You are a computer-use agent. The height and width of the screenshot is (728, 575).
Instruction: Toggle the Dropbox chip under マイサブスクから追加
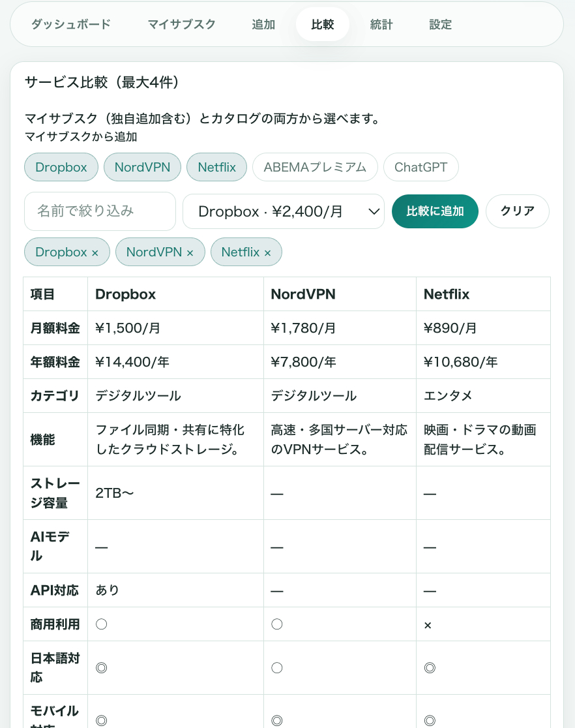coord(61,167)
